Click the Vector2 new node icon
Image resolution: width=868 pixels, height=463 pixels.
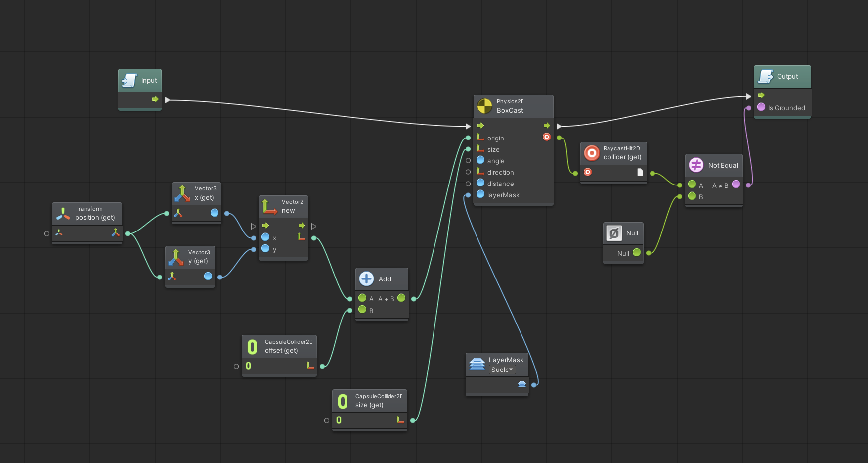point(269,206)
